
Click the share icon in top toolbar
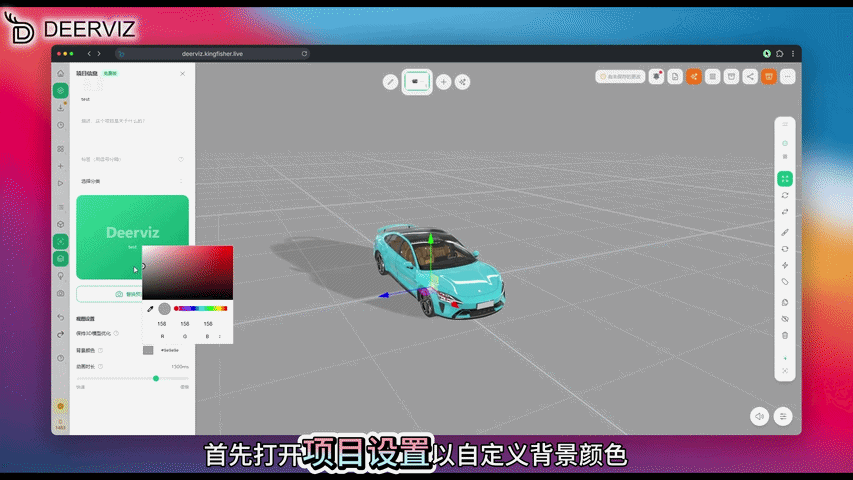point(750,77)
